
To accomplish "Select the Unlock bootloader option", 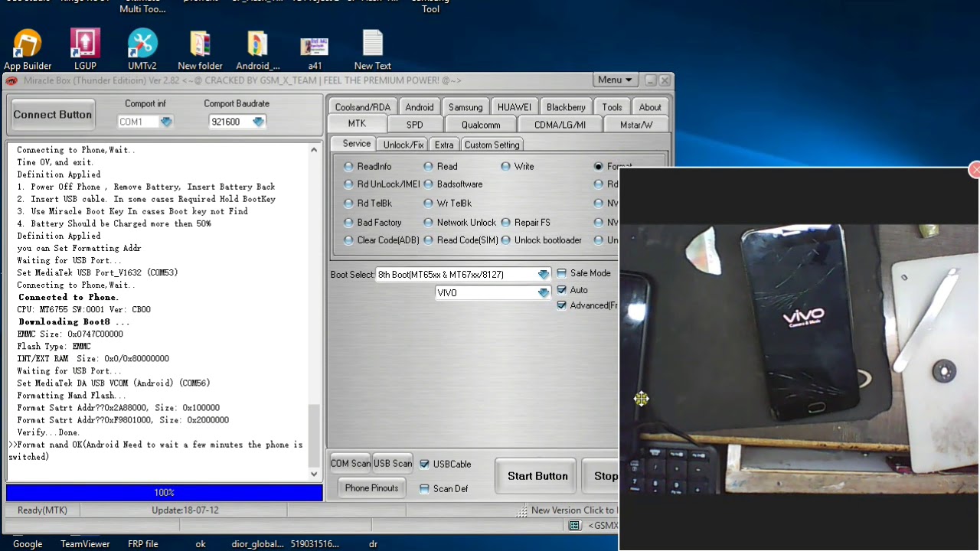I will (542, 240).
